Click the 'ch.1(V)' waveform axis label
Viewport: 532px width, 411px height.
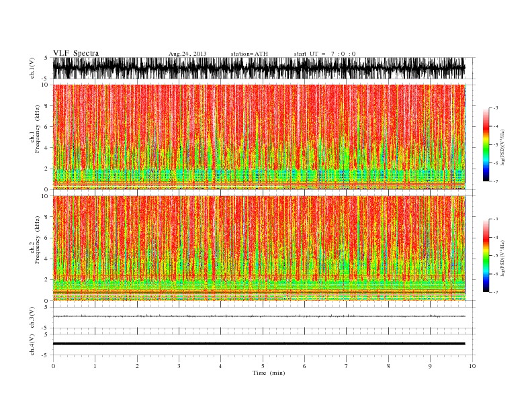(32, 68)
